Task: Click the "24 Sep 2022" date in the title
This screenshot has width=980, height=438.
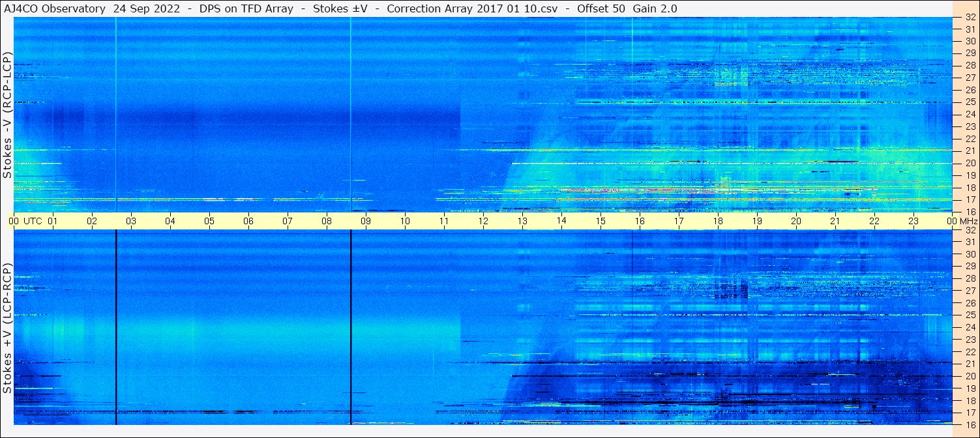Action: 145,9
